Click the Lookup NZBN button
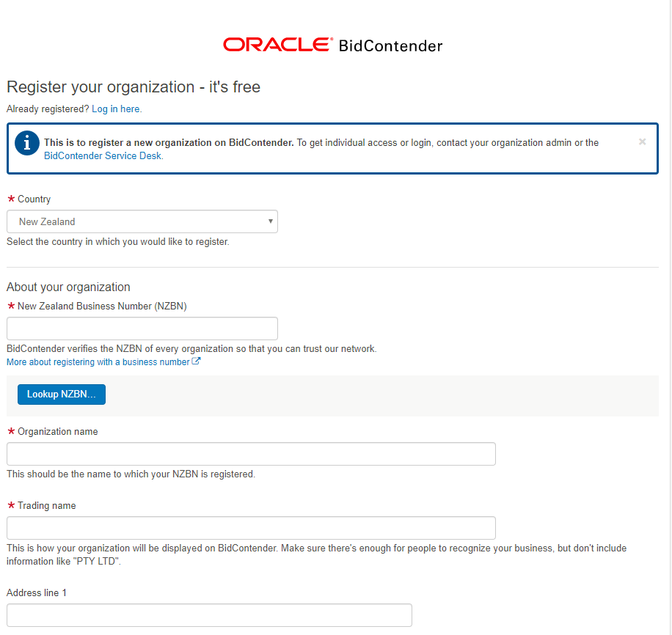This screenshot has height=635, width=672. pyautogui.click(x=61, y=394)
